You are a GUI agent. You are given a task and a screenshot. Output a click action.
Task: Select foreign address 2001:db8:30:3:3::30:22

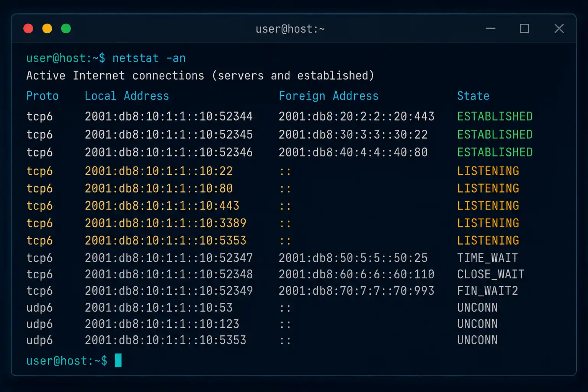click(353, 135)
